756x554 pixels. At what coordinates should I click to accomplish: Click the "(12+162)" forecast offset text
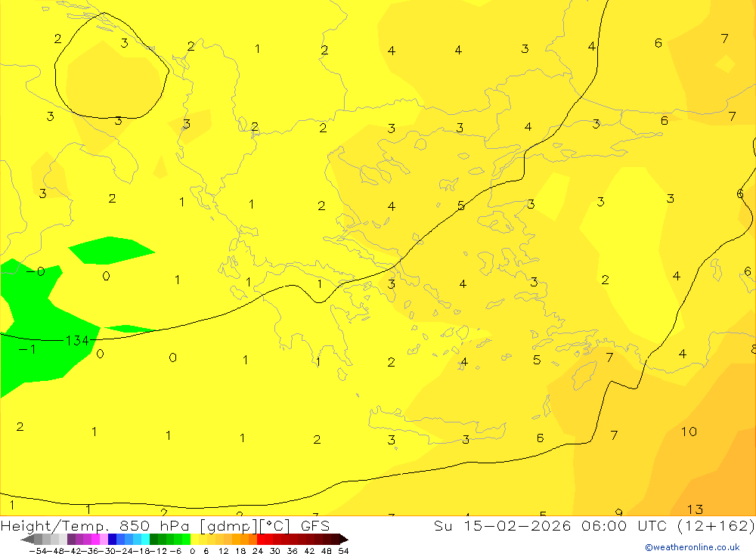click(x=715, y=525)
